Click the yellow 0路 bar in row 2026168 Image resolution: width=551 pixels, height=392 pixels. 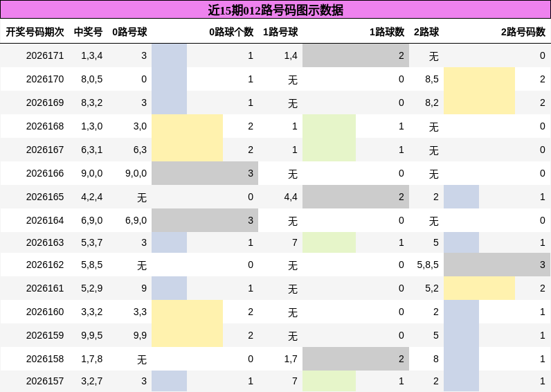(x=188, y=126)
